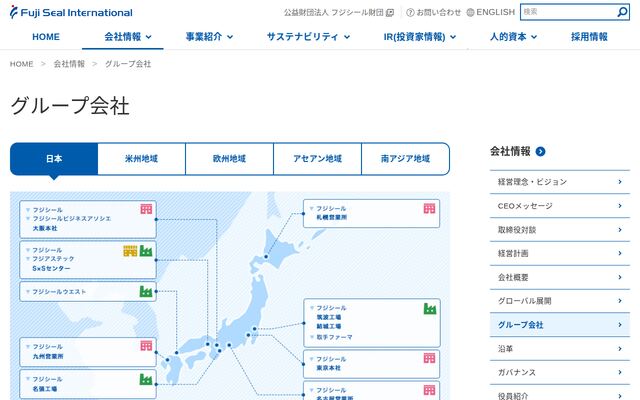
Task: Click the pink office icon in 札幌営業所 card
Action: 429,209
